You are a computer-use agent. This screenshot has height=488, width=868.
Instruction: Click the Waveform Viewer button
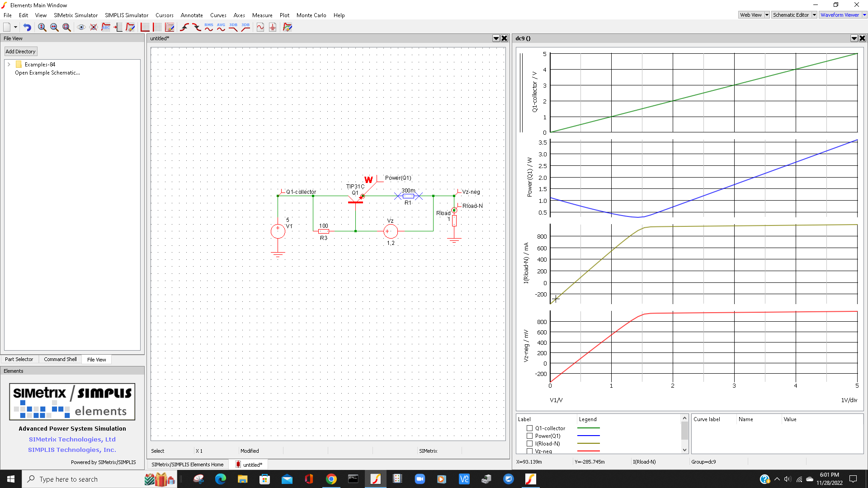[840, 15]
